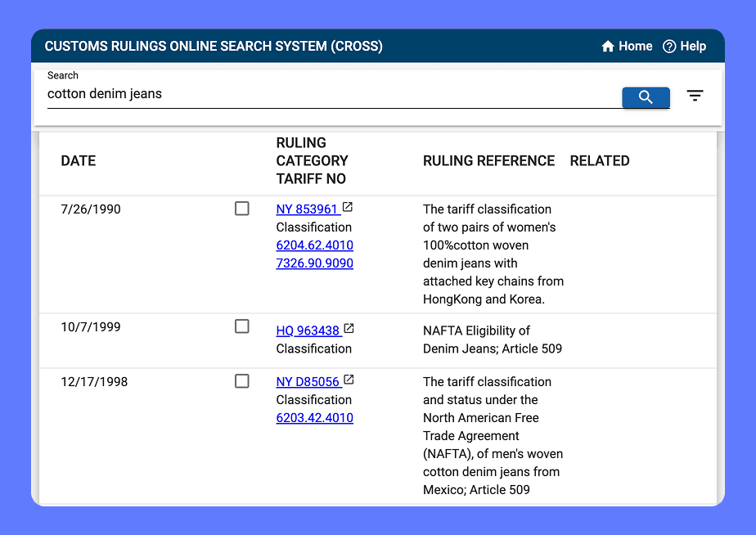The image size is (756, 535).
Task: Open NY 853961 external link icon
Action: [348, 208]
